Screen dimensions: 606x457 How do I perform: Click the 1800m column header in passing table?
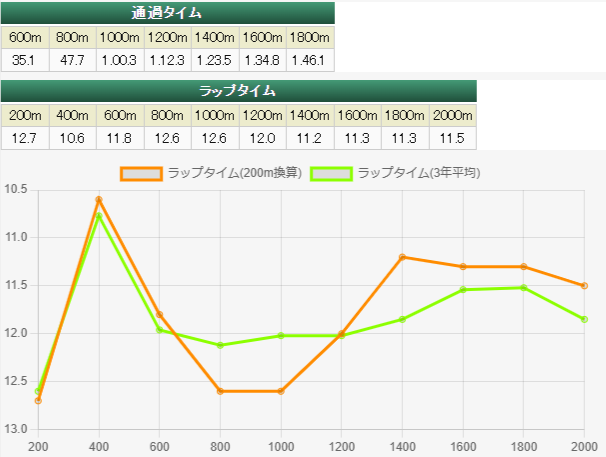point(309,37)
